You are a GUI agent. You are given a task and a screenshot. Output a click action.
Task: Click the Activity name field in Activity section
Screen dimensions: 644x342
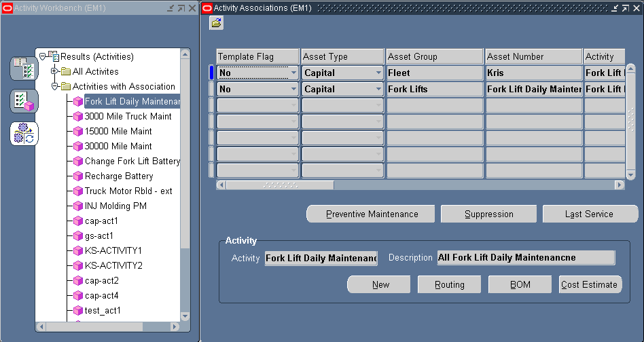click(x=321, y=258)
